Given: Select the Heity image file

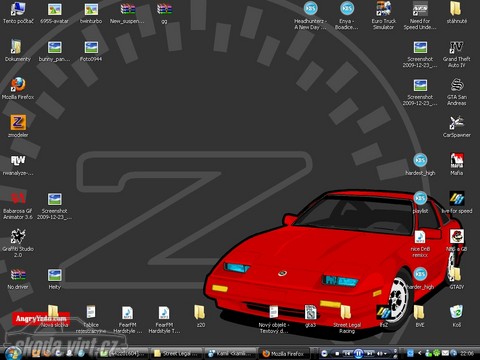Looking at the screenshot, I should pyautogui.click(x=54, y=279).
